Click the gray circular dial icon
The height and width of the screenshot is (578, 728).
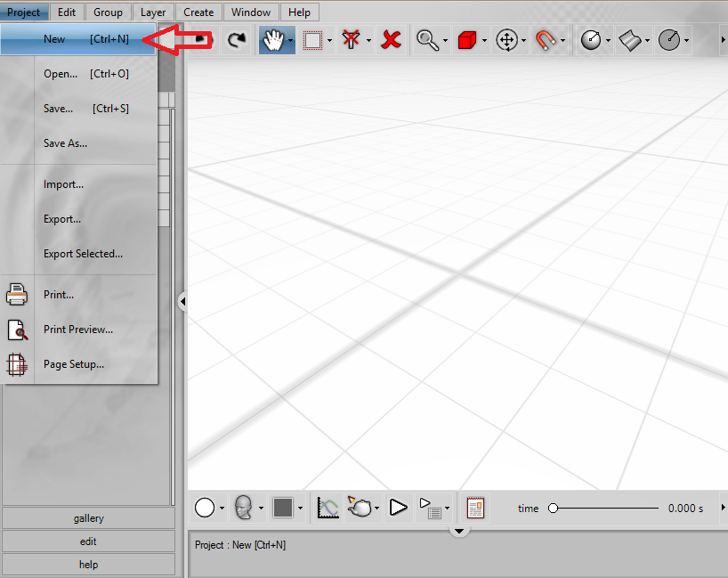click(669, 40)
